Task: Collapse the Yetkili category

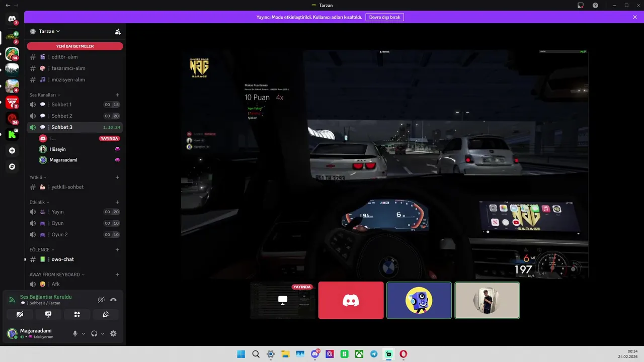Action: pyautogui.click(x=38, y=177)
